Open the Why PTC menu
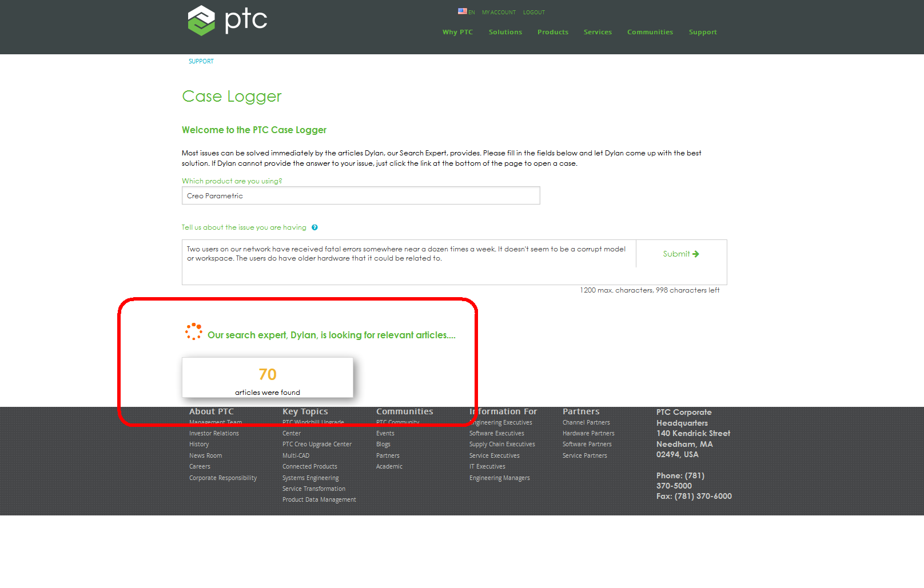 (457, 32)
